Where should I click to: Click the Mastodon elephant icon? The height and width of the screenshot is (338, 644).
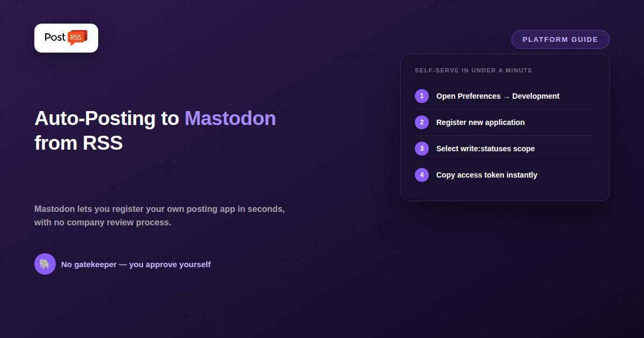pos(45,264)
